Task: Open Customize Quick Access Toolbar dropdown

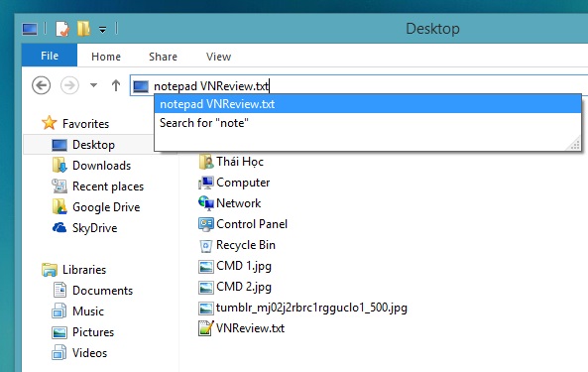Action: (x=102, y=29)
